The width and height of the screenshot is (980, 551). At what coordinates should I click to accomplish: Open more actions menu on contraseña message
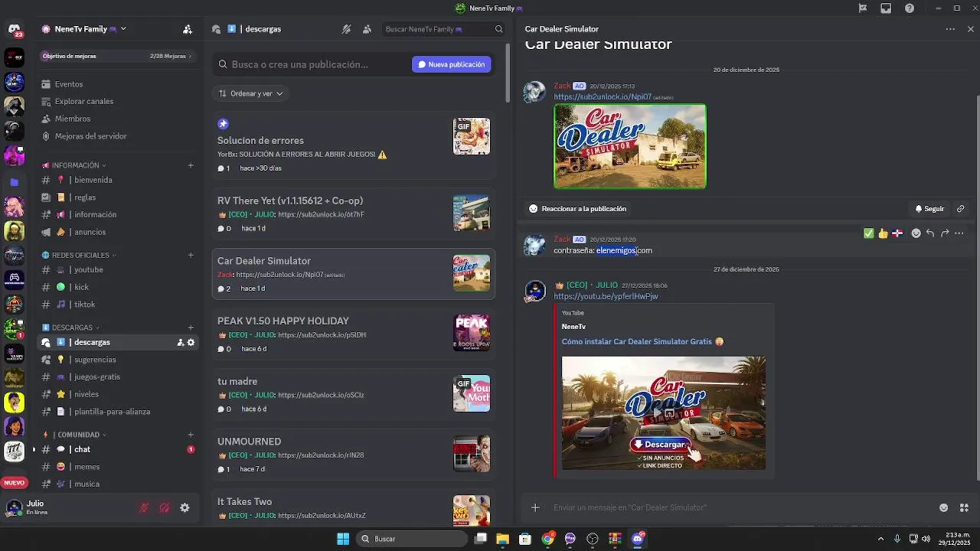click(x=959, y=233)
